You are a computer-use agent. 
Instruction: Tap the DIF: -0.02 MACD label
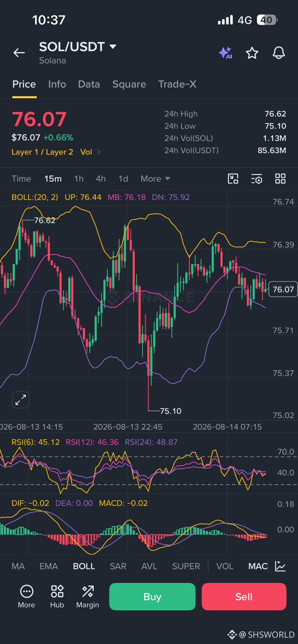pos(30,503)
